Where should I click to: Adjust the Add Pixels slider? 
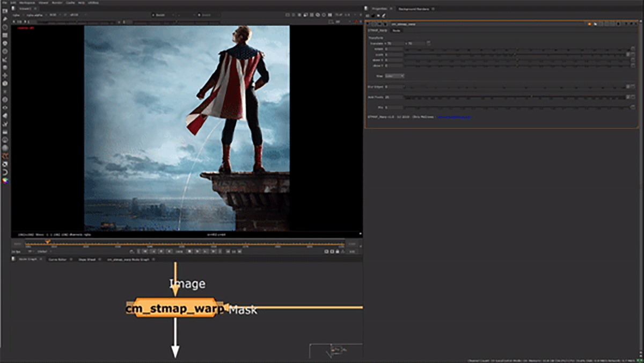[514, 97]
